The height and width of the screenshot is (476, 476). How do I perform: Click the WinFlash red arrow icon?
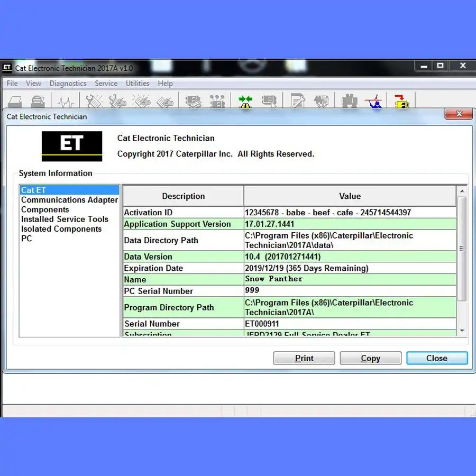pyautogui.click(x=401, y=102)
